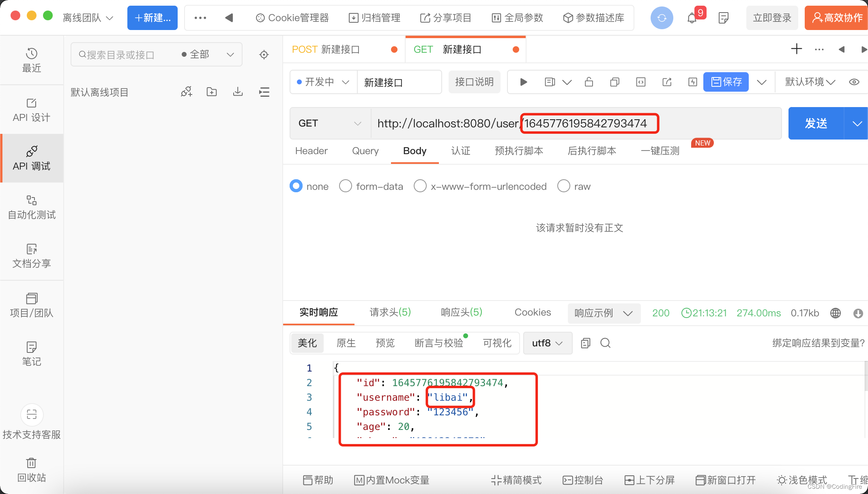Click the new folder icon beside 默认离线项目
Image resolution: width=868 pixels, height=494 pixels.
(x=212, y=92)
